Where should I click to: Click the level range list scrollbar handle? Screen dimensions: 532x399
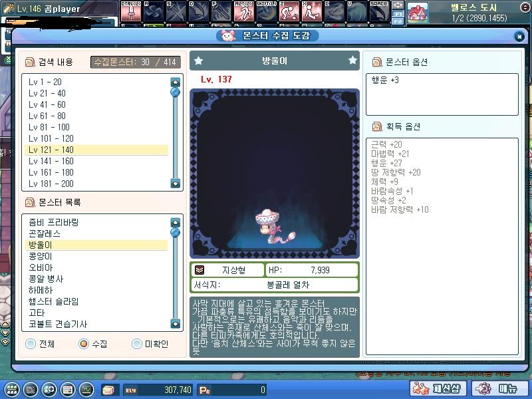coord(176,92)
